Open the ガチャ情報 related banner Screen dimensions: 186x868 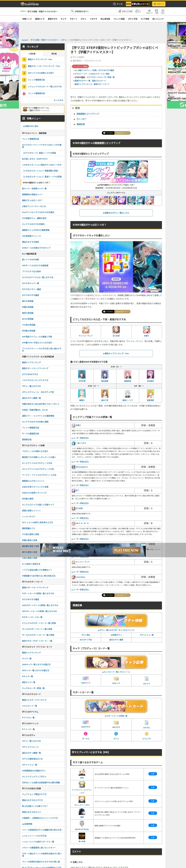[116, 621]
